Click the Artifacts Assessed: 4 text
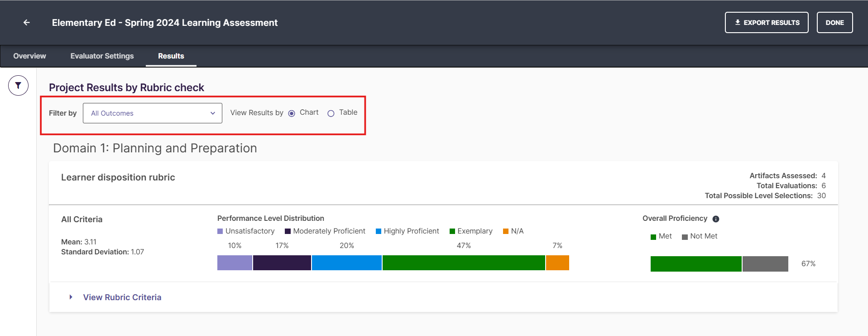868x336 pixels. (x=787, y=175)
